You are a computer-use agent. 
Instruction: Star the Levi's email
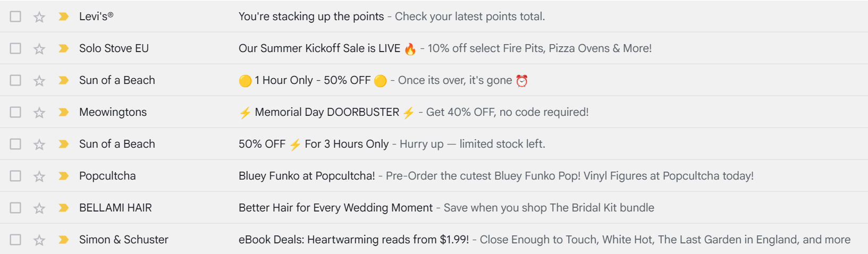[39, 17]
